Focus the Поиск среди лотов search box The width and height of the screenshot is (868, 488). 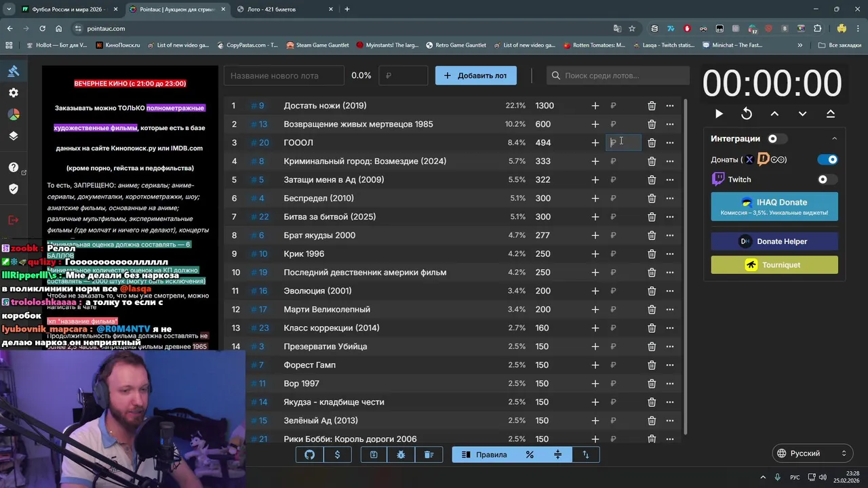pyautogui.click(x=618, y=75)
